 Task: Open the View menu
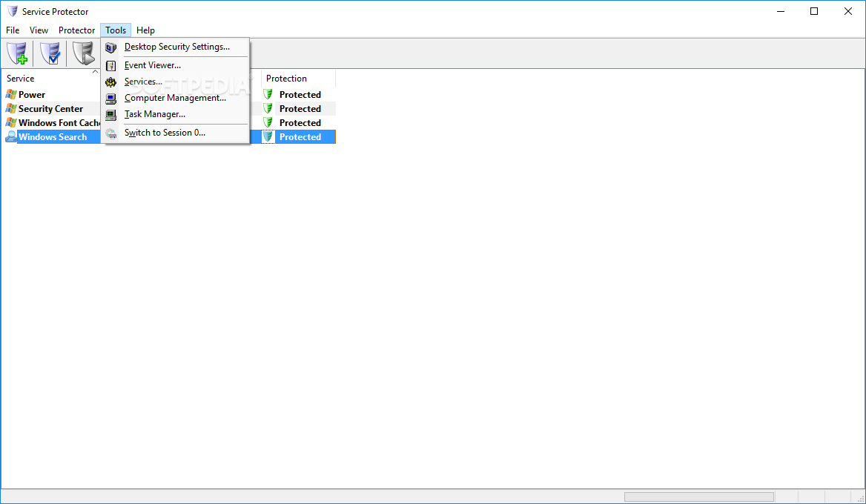[39, 30]
